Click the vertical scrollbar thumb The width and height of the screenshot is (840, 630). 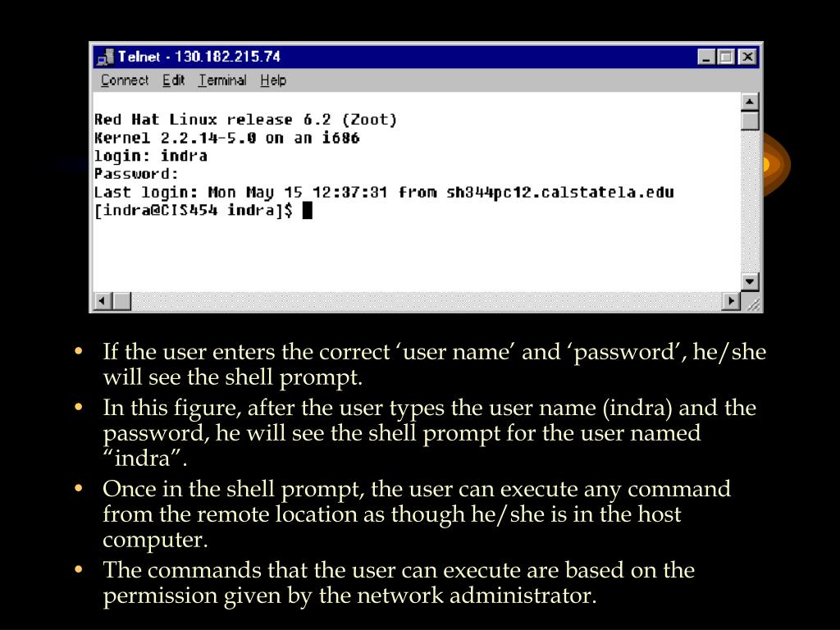pos(750,121)
